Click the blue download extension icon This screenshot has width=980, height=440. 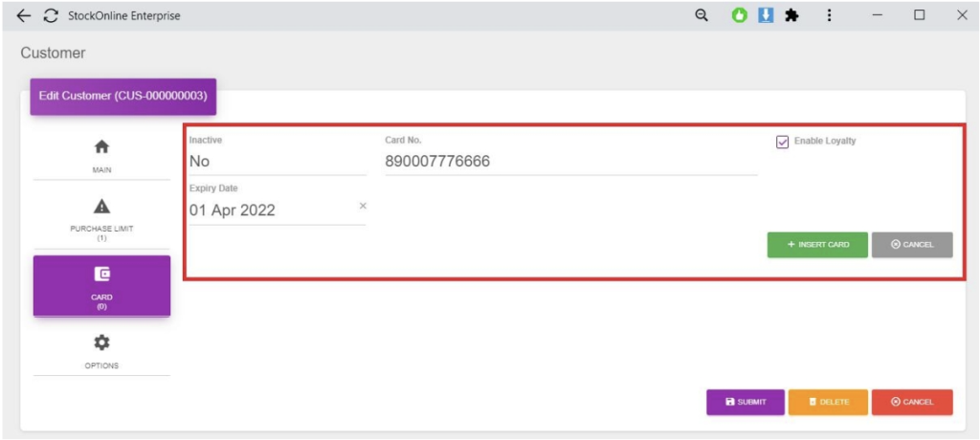tap(766, 15)
